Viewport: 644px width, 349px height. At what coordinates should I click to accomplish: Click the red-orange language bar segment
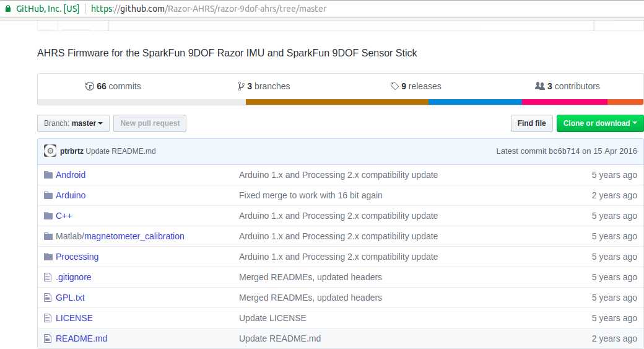[625, 102]
